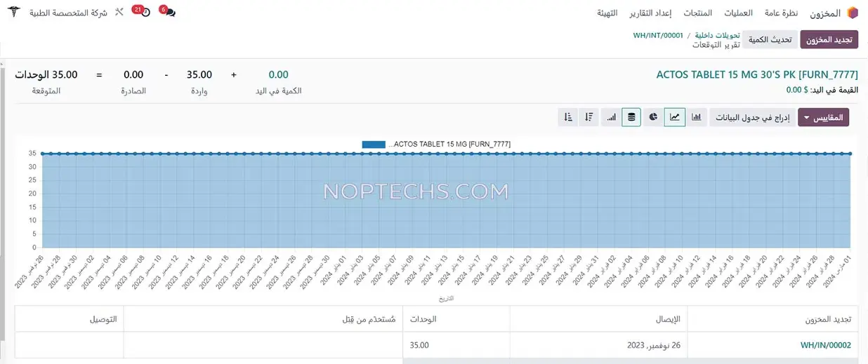Switch to line chart view

point(675,117)
